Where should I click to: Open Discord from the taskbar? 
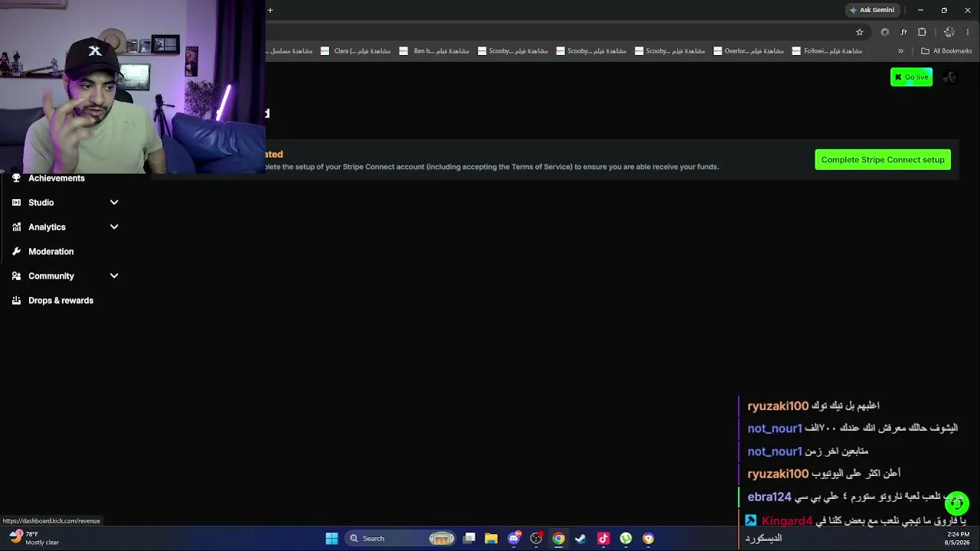(x=514, y=539)
